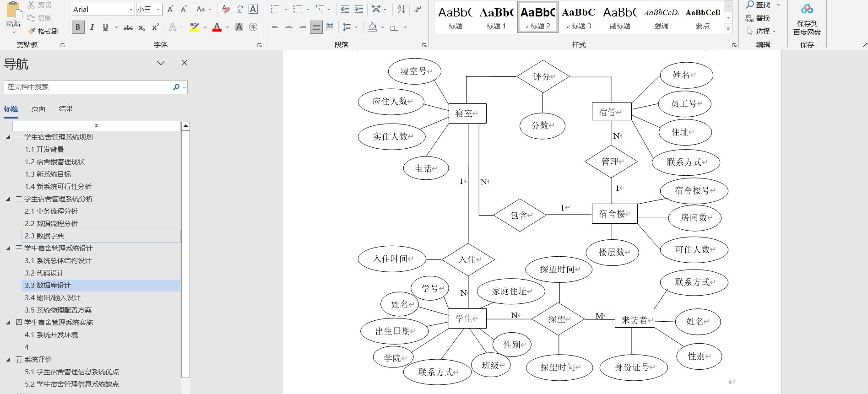This screenshot has height=394, width=868.
Task: Click the Paste clipboard icon
Action: (13, 10)
